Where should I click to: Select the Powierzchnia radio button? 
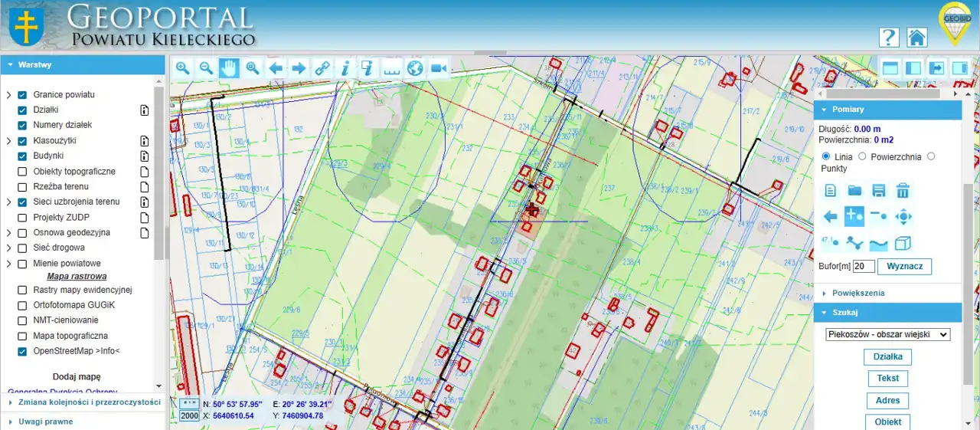[x=862, y=156]
